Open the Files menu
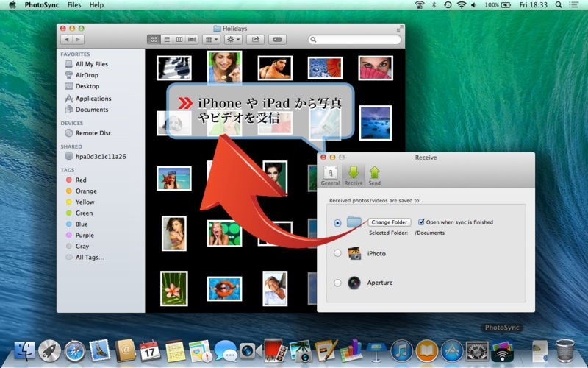Image resolution: width=588 pixels, height=368 pixels. (74, 5)
